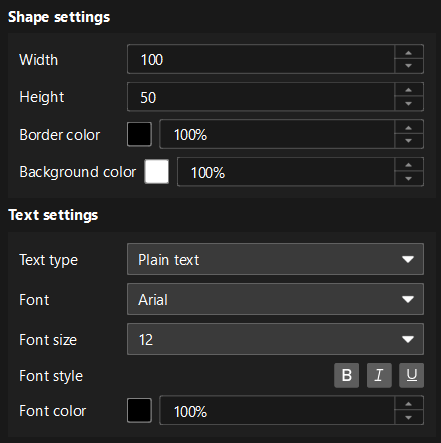The height and width of the screenshot is (443, 441).
Task: Increase Background color opacity stepper
Action: pos(409,165)
